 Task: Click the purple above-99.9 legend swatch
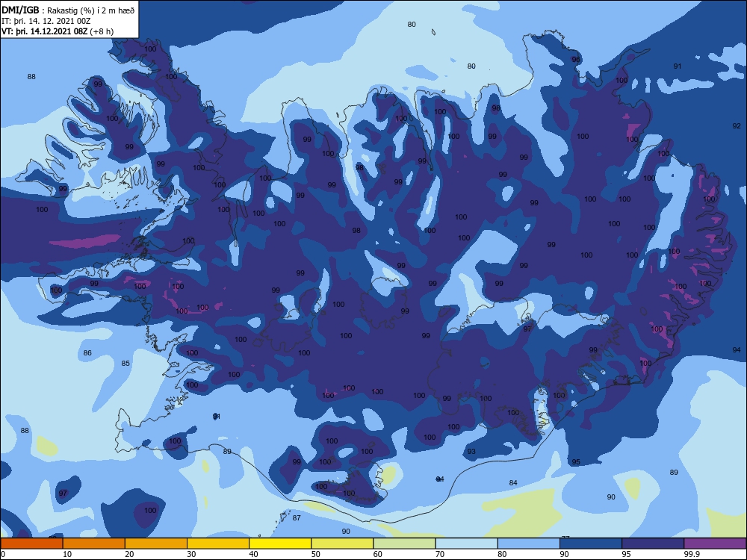click(716, 544)
